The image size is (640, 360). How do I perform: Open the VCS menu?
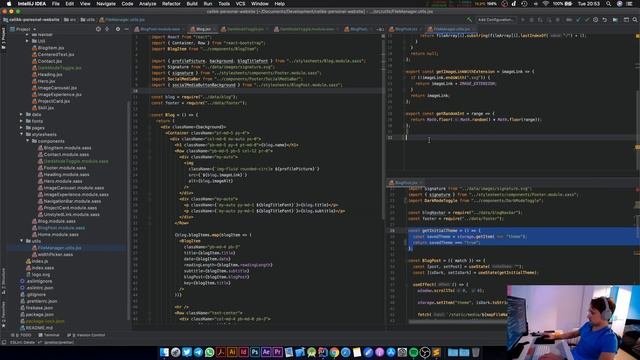click(240, 4)
